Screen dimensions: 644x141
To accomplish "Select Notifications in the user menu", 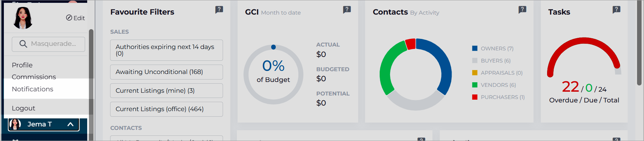I will pos(33,89).
